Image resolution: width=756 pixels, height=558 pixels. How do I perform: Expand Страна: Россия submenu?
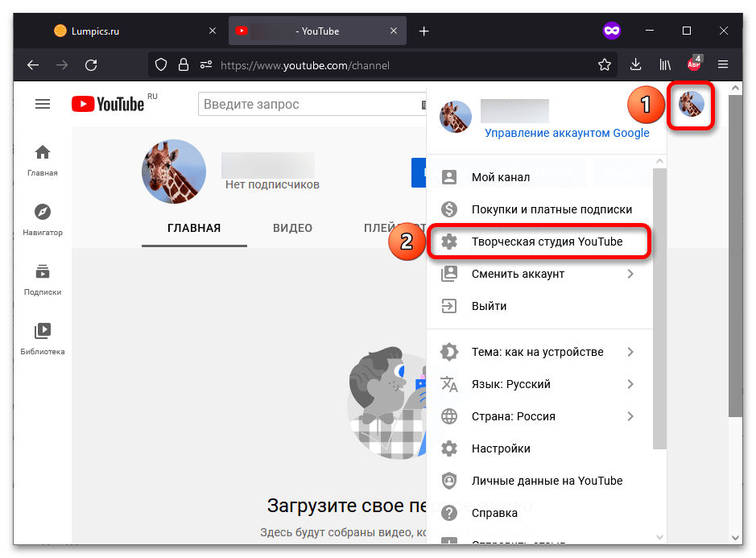(539, 416)
